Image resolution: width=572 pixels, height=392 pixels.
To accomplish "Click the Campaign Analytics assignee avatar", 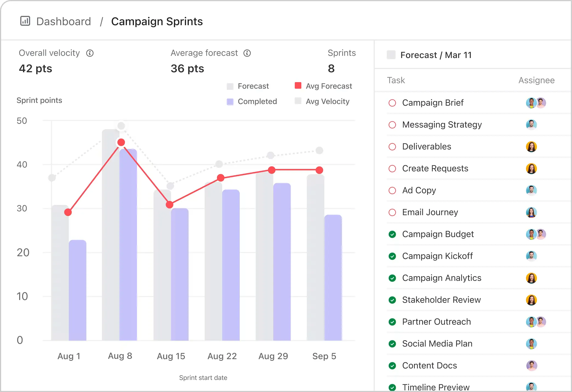I will point(531,278).
